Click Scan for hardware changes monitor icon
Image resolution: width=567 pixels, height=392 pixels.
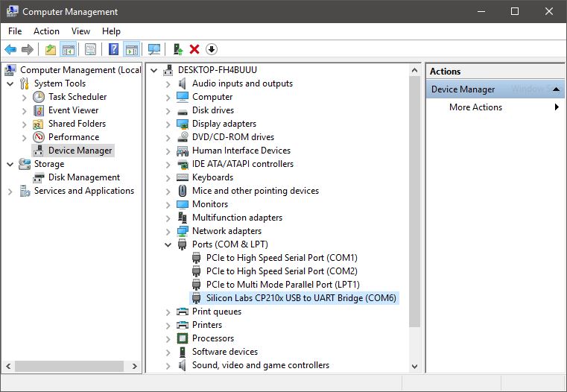(x=154, y=49)
